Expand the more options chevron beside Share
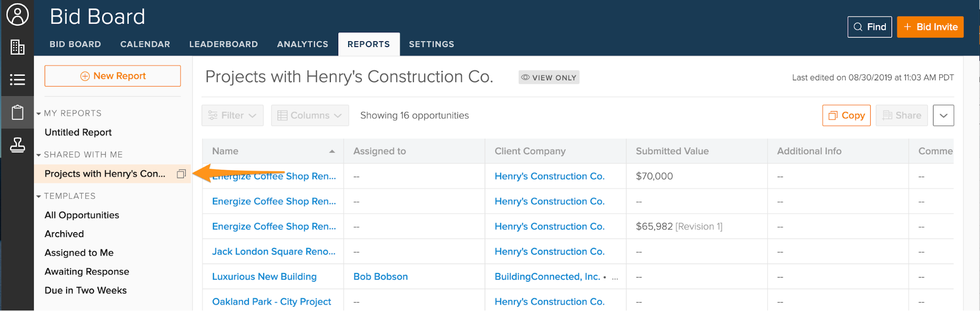980x311 pixels. [x=943, y=116]
